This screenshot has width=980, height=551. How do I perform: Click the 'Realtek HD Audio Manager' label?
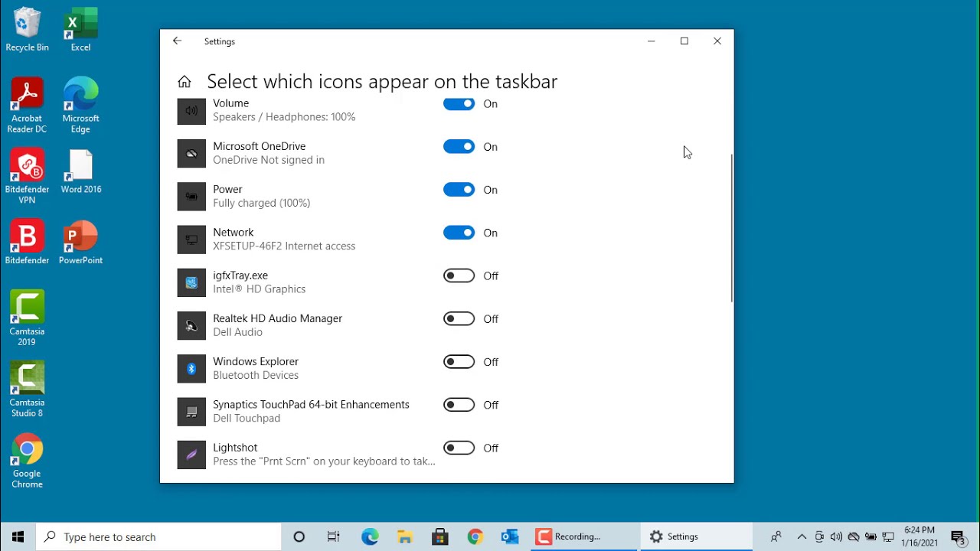278,318
